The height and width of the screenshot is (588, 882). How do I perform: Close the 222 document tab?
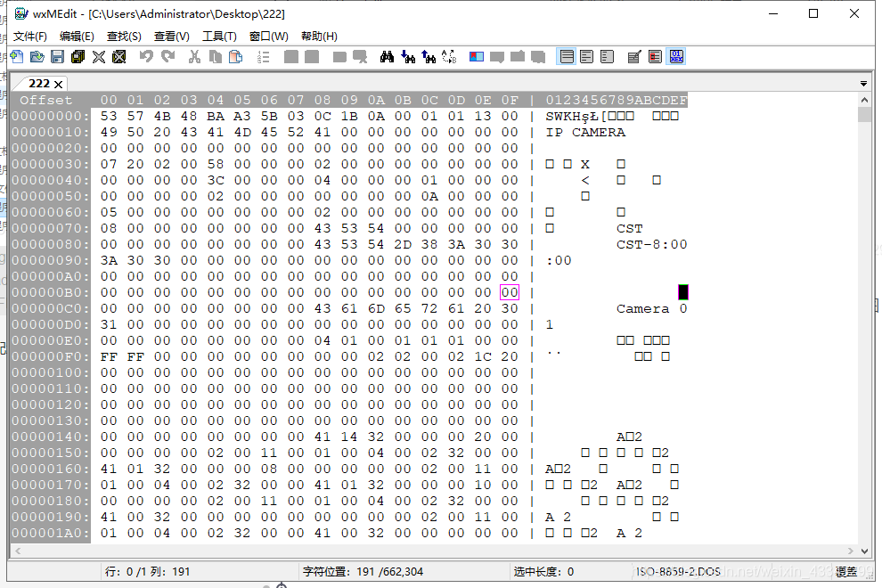(x=58, y=85)
